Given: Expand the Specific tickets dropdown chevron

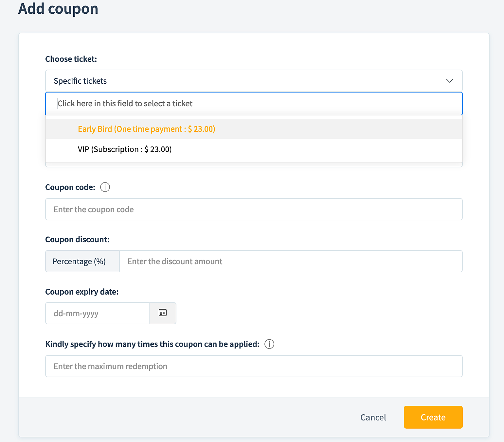Looking at the screenshot, I should [x=450, y=81].
